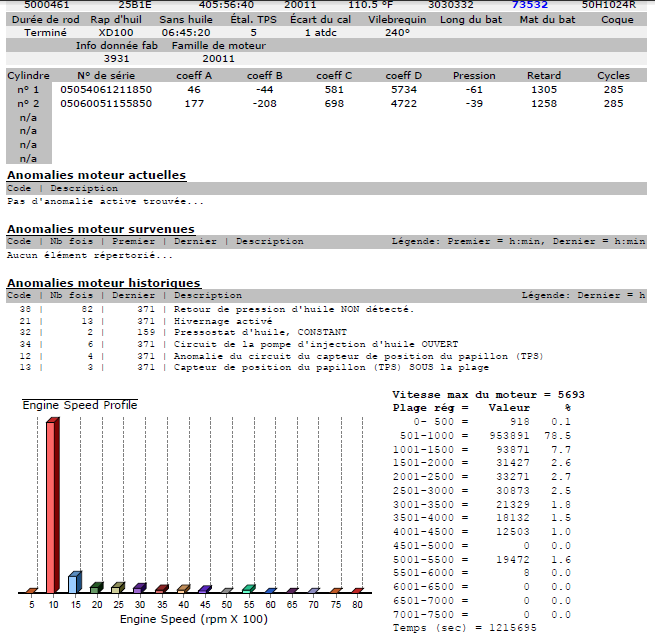The image size is (655, 644).
Task: Click the XD100 oil ratio value
Action: pos(115,32)
